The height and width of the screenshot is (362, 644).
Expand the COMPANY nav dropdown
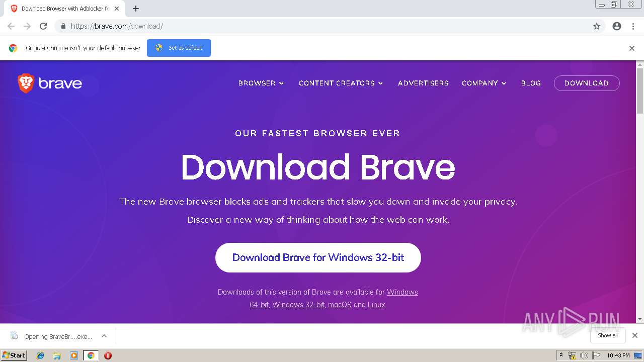[x=484, y=83]
